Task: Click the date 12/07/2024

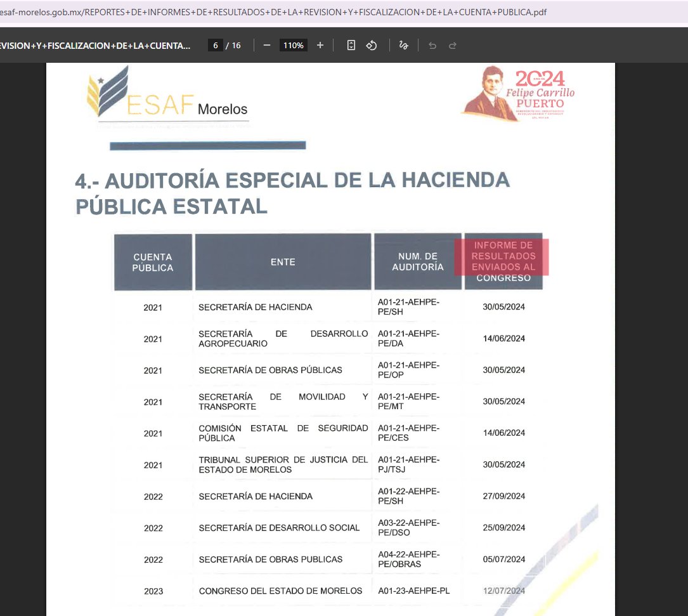Action: tap(503, 591)
